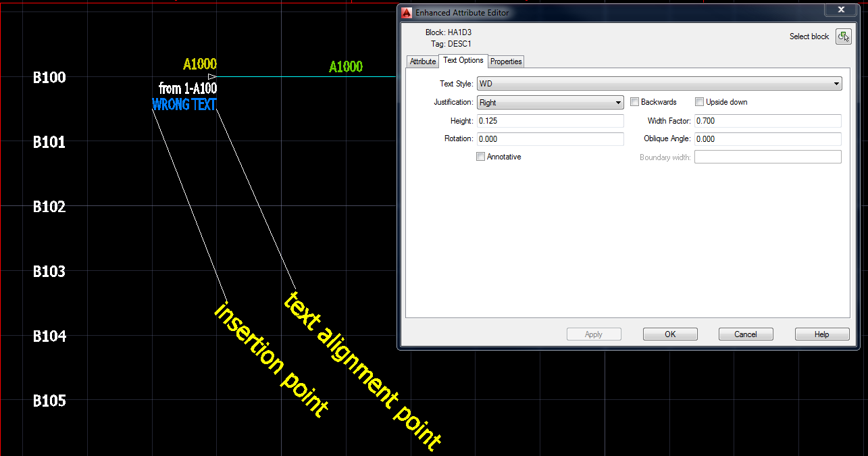Close the Enhanced Attribute Editor window
The height and width of the screenshot is (456, 868).
pyautogui.click(x=840, y=9)
